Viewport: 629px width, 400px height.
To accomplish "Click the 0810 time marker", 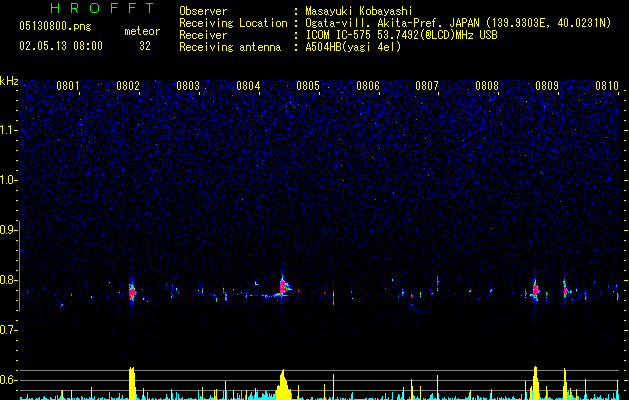I will tap(607, 86).
